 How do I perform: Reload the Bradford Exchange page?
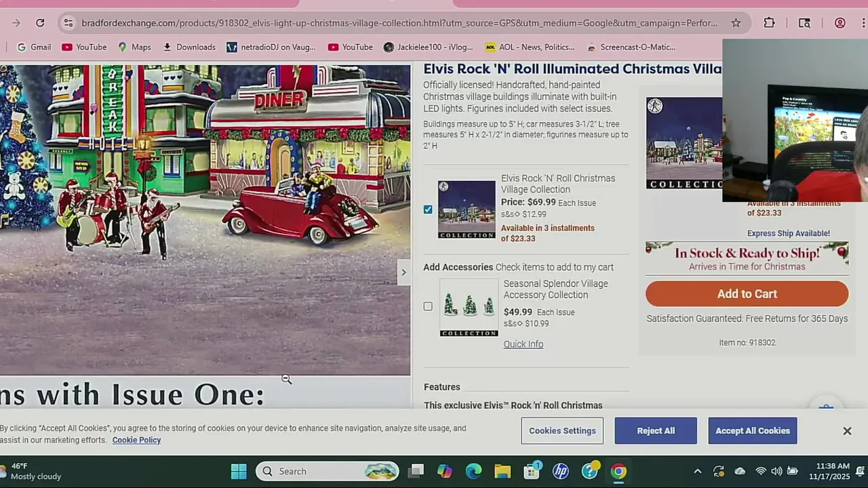coord(40,23)
